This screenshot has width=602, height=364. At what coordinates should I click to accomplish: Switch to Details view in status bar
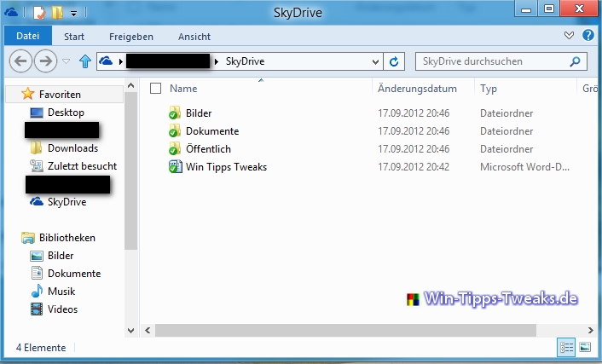pos(566,348)
